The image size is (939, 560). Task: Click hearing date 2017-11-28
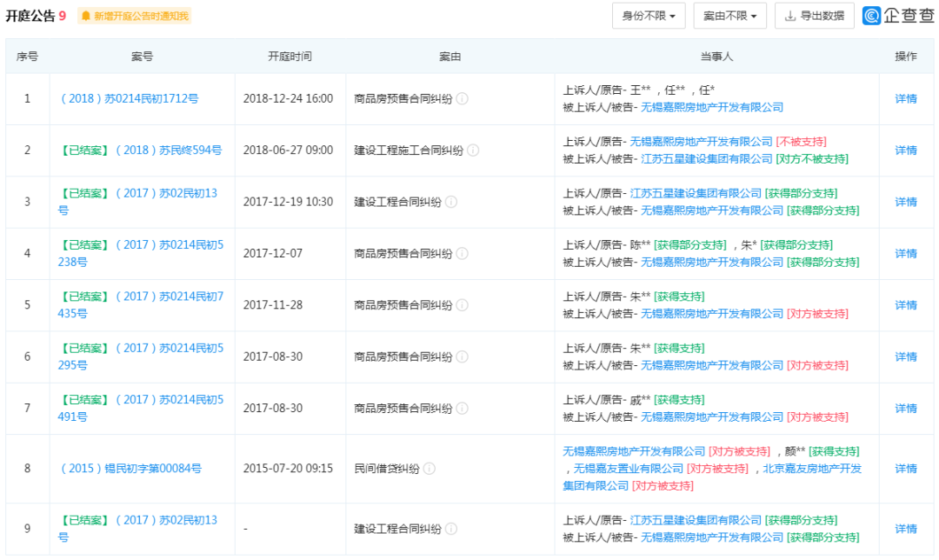click(272, 305)
